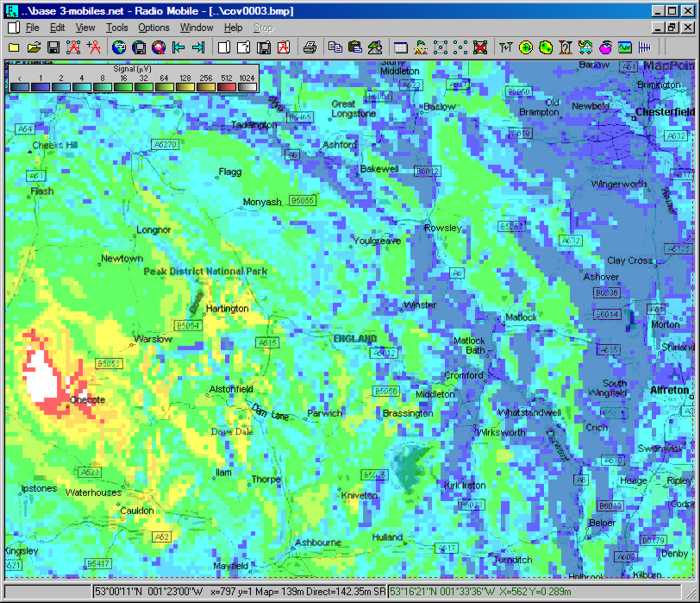Click the Hartington label on the map
This screenshot has height=603, width=700.
coord(227,308)
